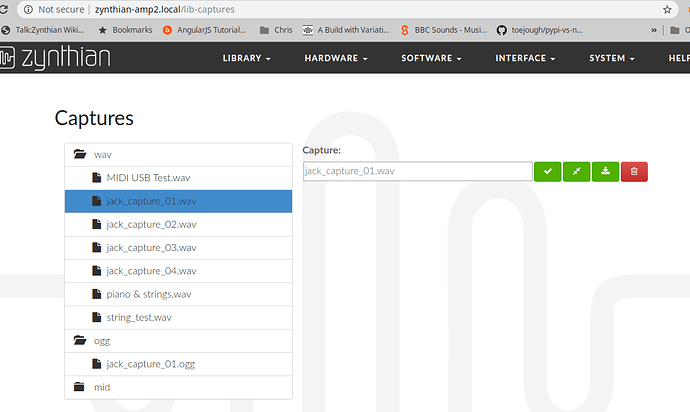The height and width of the screenshot is (412, 690).
Task: Select string_test.wav
Action: point(178,317)
